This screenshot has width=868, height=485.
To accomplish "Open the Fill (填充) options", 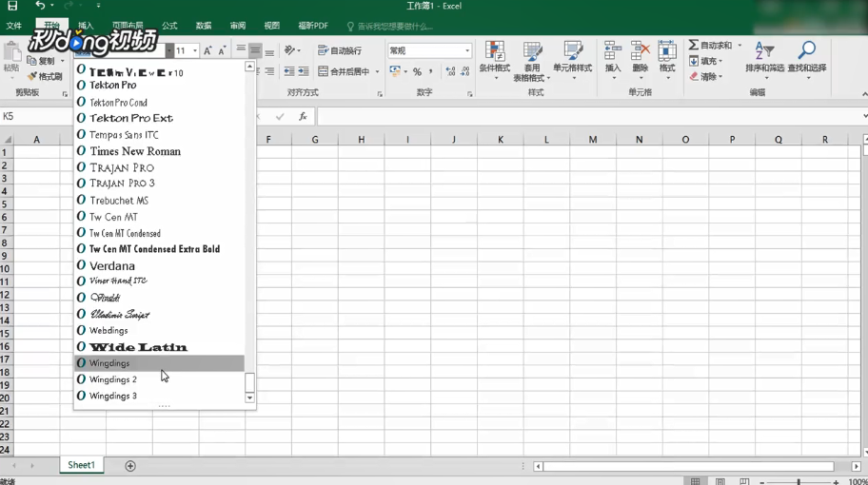I will coord(706,61).
